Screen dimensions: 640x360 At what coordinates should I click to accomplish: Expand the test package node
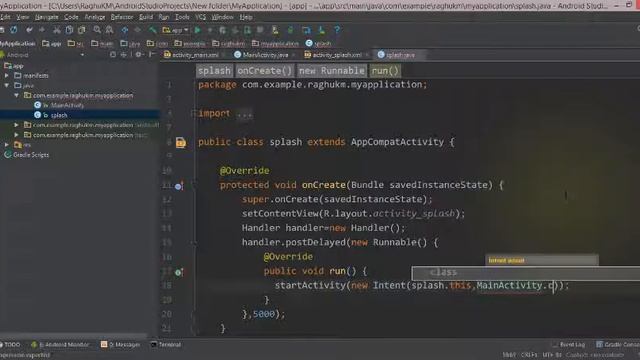(16, 135)
